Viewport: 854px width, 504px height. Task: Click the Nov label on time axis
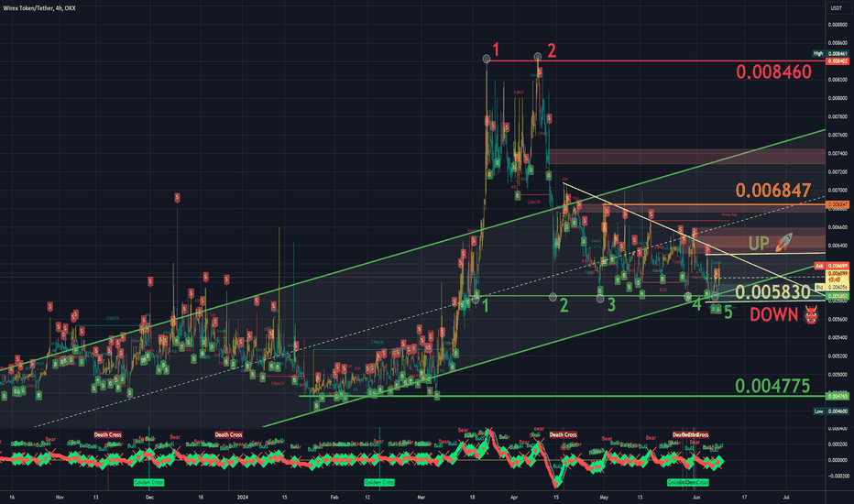coord(60,497)
